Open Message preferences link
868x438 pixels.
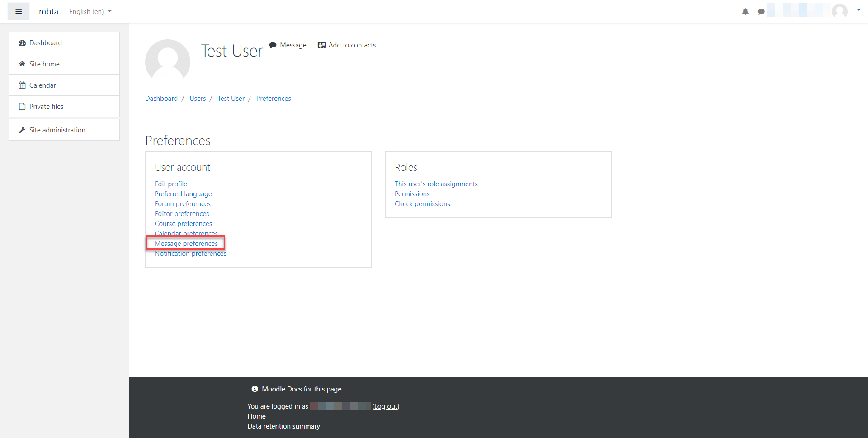coord(186,244)
